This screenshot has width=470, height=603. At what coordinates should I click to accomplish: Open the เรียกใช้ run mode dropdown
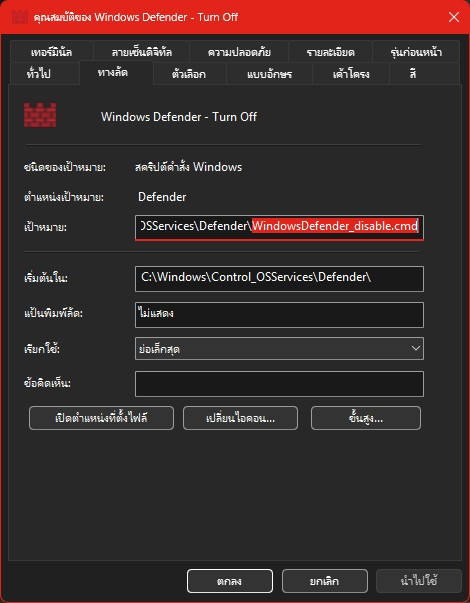pos(279,348)
